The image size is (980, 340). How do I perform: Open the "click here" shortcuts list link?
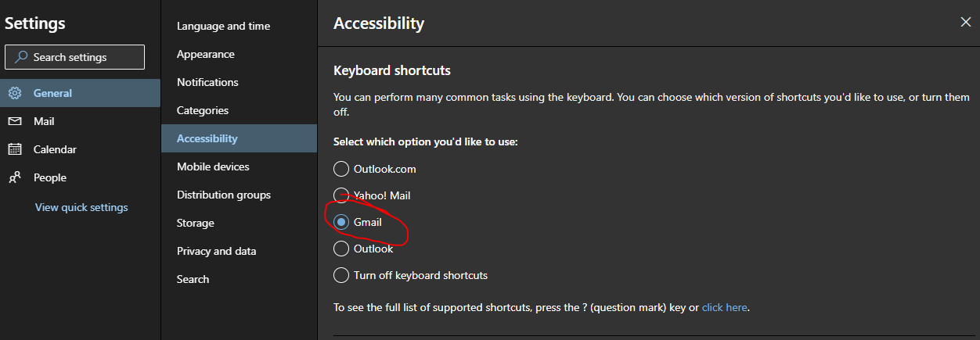pyautogui.click(x=724, y=307)
